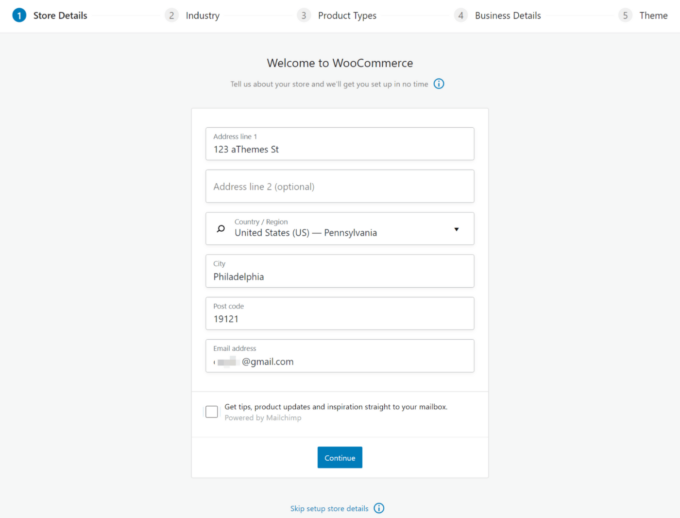This screenshot has height=518, width=680.
Task: Click Skip setup store details link
Action: [329, 508]
